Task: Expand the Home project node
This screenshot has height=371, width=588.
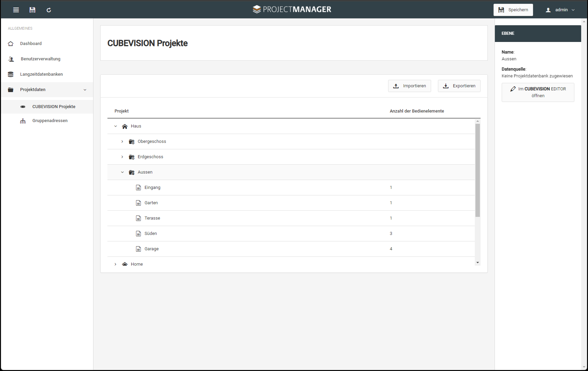Action: [115, 264]
